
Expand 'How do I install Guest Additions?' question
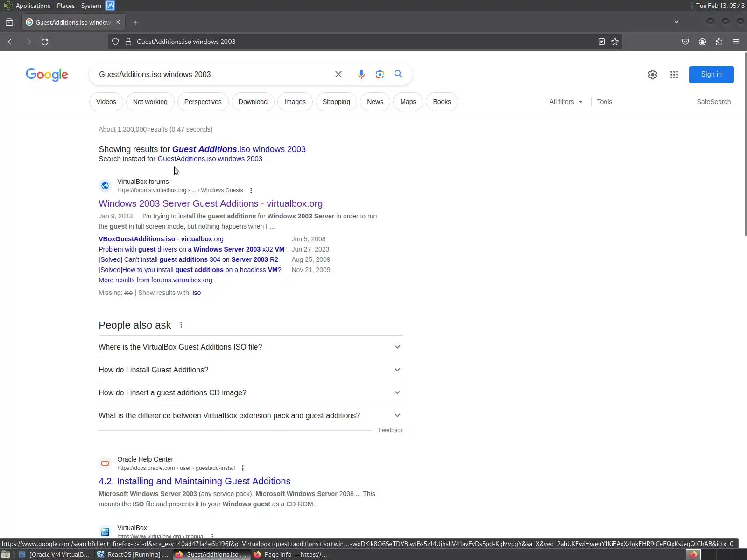[x=251, y=370]
